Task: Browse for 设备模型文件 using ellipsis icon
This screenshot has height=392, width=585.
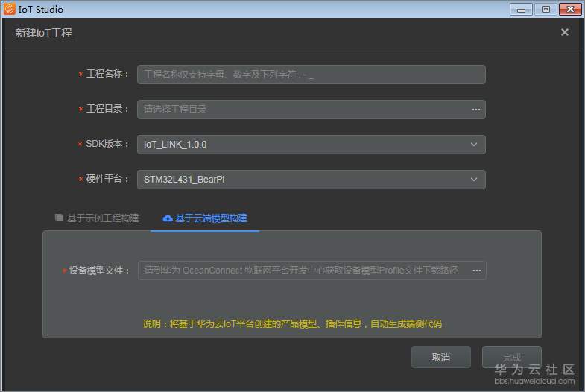Action: point(477,271)
